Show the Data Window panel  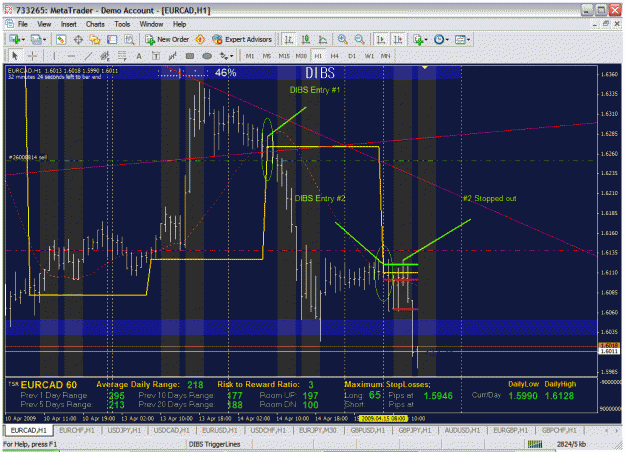(78, 39)
